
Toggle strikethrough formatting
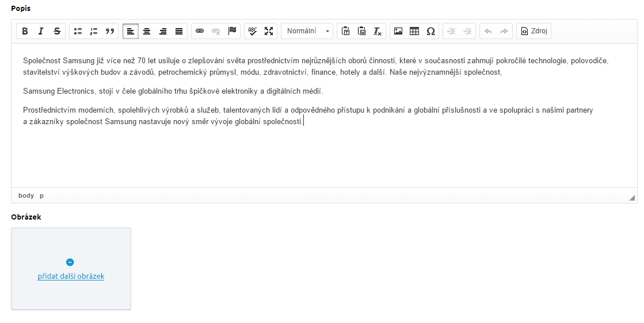(x=57, y=31)
